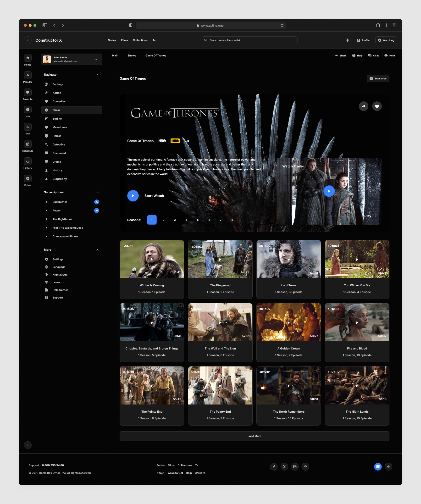Open the Popular flame icon
The width and height of the screenshot is (421, 504).
(28, 75)
